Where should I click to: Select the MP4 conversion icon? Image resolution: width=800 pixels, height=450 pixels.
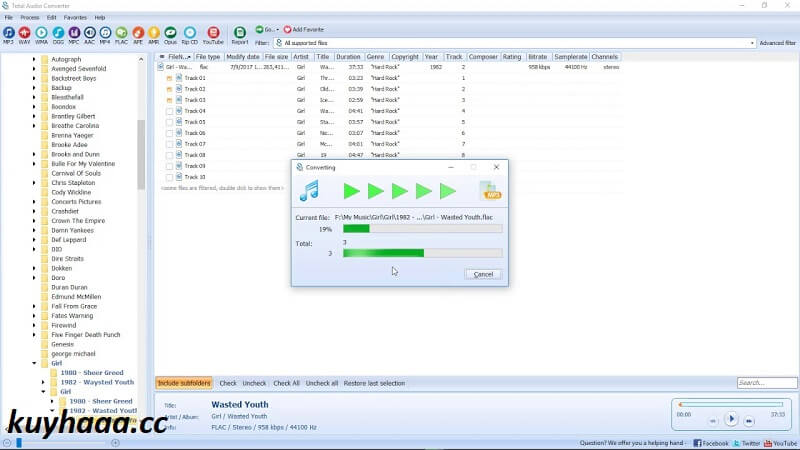point(105,35)
